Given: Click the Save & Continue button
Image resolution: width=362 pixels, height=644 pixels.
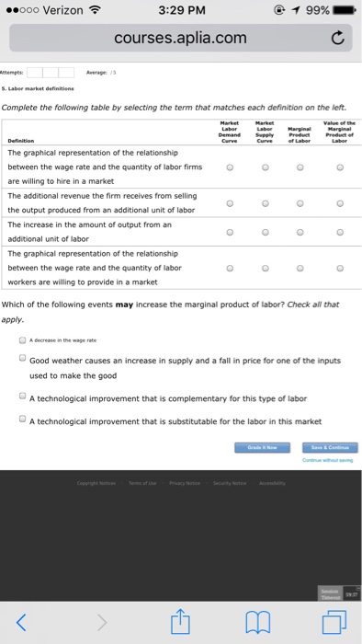Looking at the screenshot, I should click(x=330, y=448).
